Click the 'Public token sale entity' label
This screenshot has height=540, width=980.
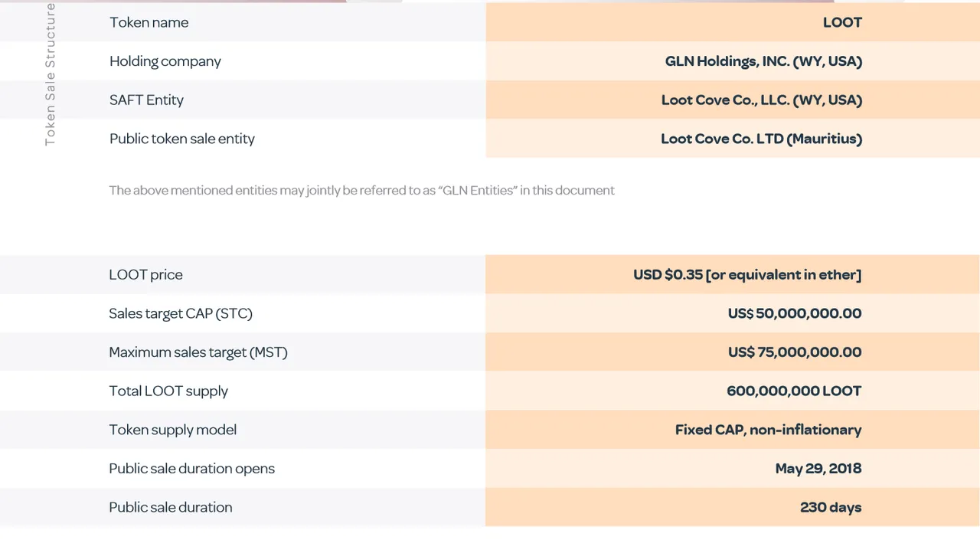[181, 139]
